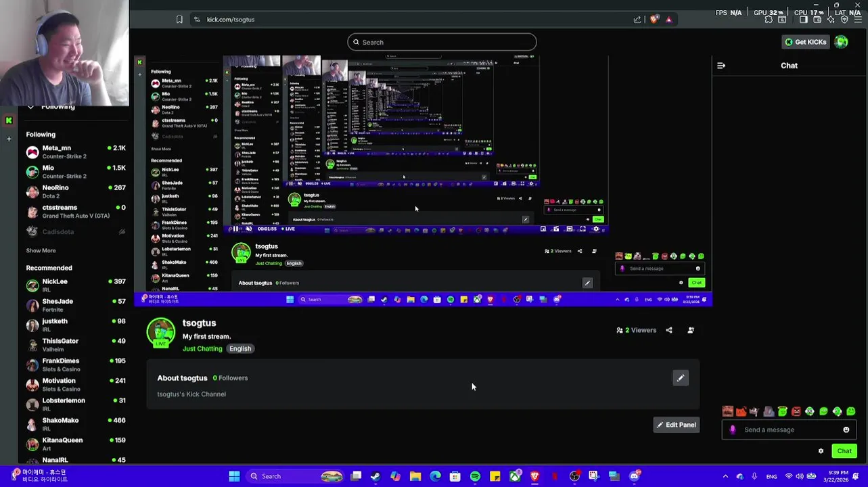Collapse the chat panel arrow icon
Image resolution: width=868 pixels, height=487 pixels.
point(721,66)
